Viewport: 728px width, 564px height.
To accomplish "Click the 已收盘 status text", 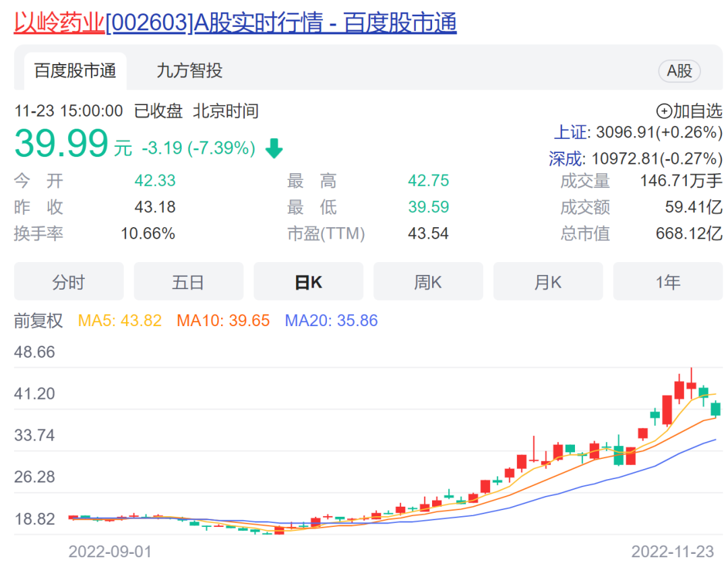I will coord(158,111).
